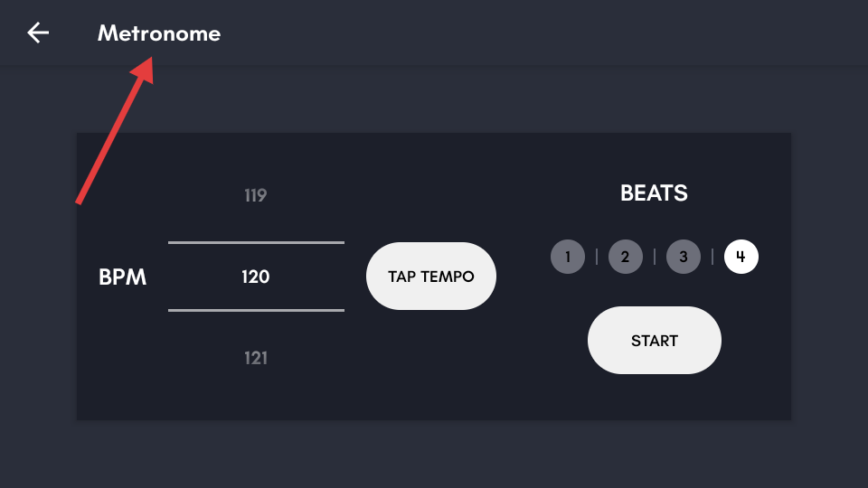
Task: Click the separator between beats 2 and 3
Action: [655, 257]
